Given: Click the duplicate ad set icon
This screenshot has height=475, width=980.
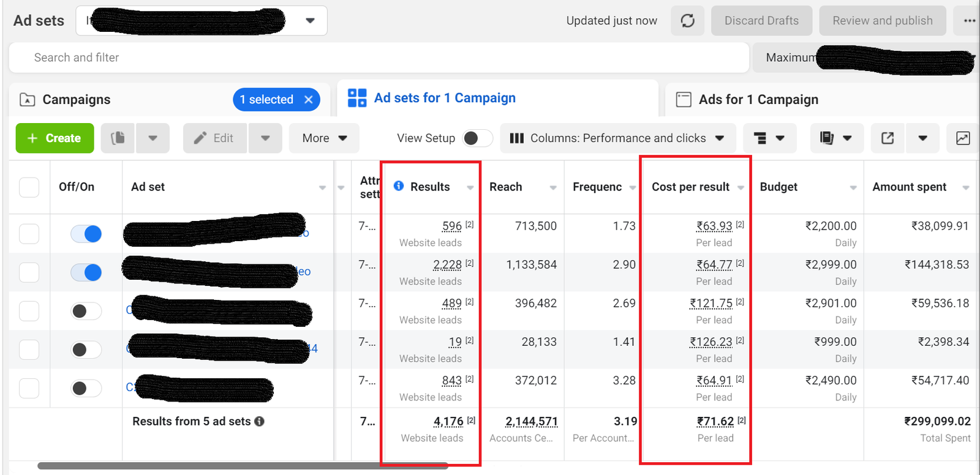Looking at the screenshot, I should click(118, 138).
